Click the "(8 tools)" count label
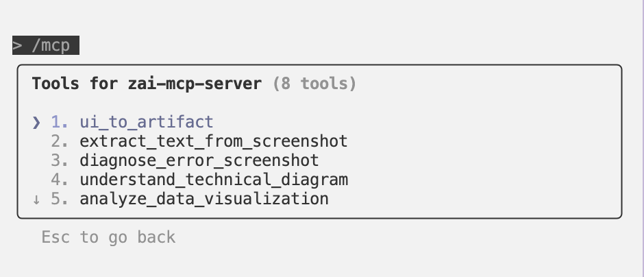Image resolution: width=644 pixels, height=277 pixels. click(x=314, y=84)
